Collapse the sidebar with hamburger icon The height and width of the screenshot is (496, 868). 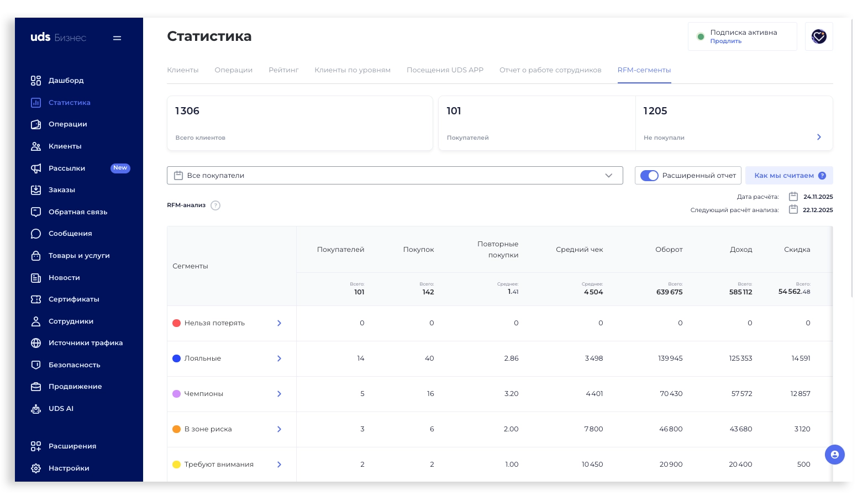point(117,38)
